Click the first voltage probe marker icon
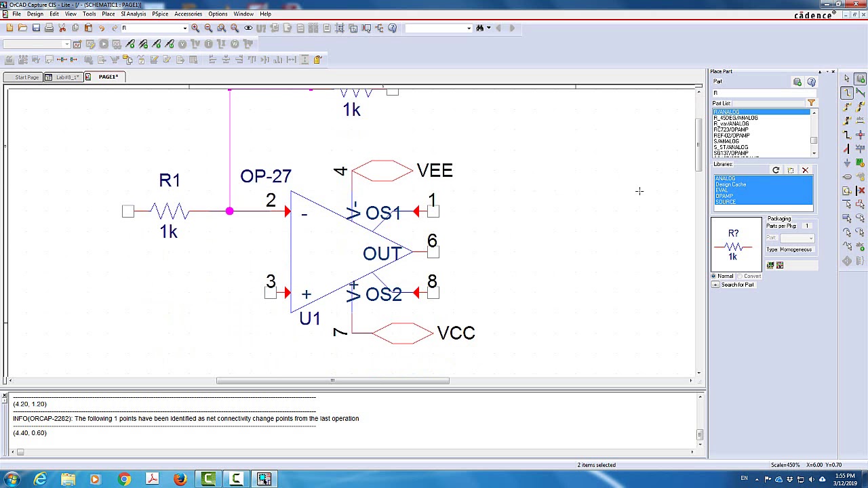This screenshot has height=488, width=868. 130,44
